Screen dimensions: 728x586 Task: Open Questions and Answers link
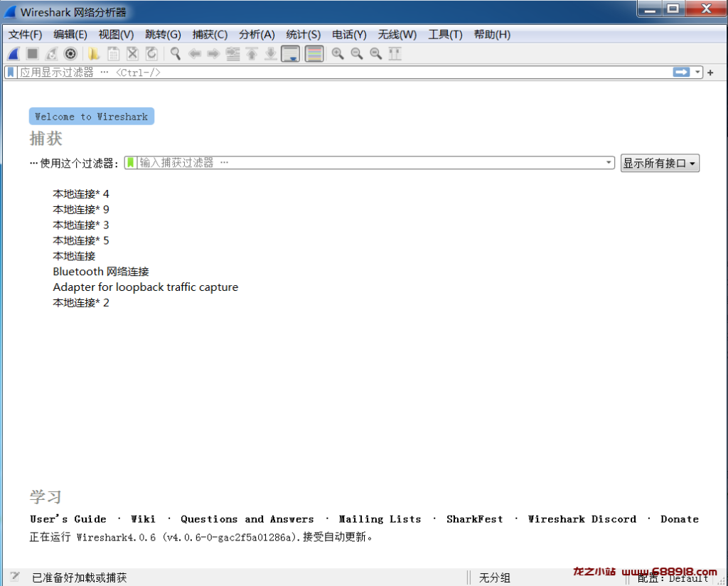(247, 519)
